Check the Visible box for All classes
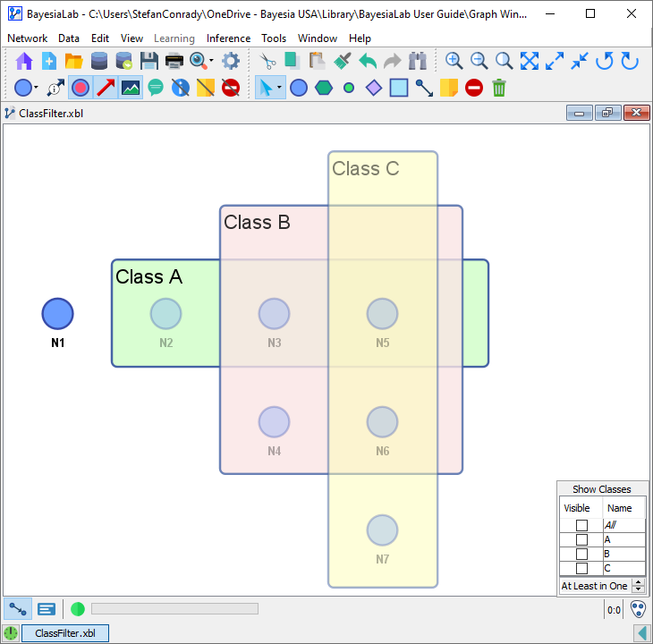 [581, 525]
